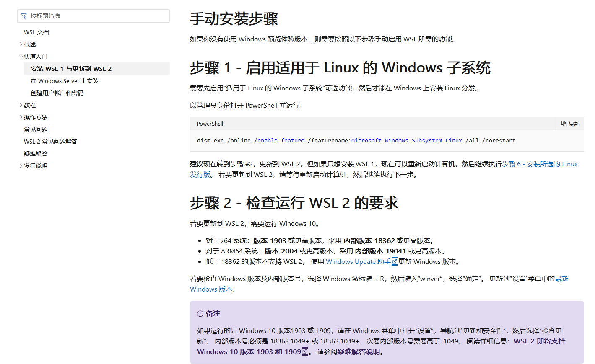Click the 备注 info icon in the note box
Screen dimensions: 595x364
coord(200,314)
